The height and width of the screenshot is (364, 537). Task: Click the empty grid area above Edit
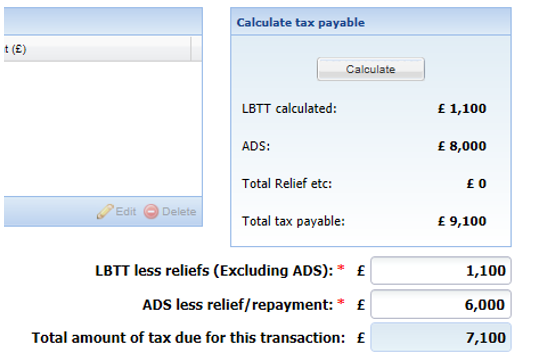click(103, 129)
